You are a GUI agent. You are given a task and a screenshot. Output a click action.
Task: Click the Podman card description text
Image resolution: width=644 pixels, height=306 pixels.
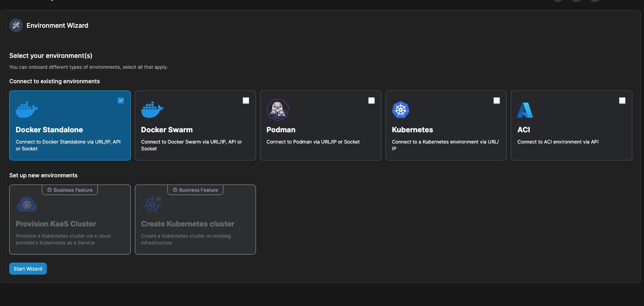coord(313,142)
